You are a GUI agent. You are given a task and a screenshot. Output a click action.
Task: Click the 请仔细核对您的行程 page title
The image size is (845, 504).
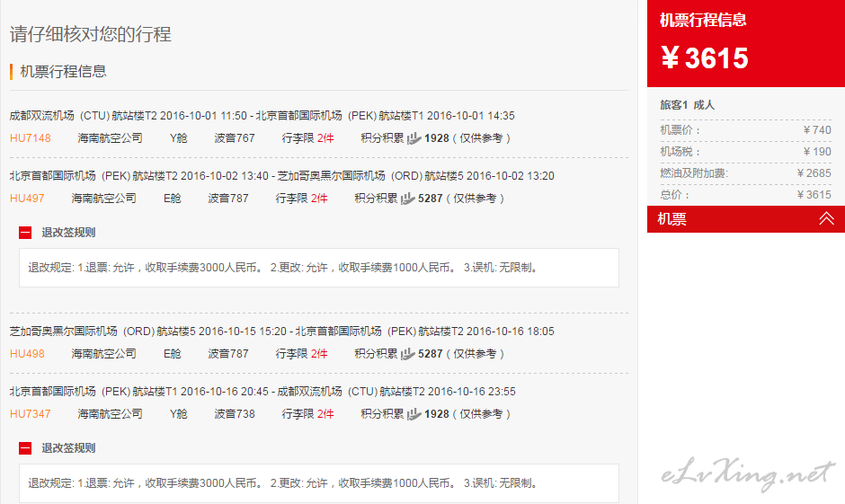(91, 34)
